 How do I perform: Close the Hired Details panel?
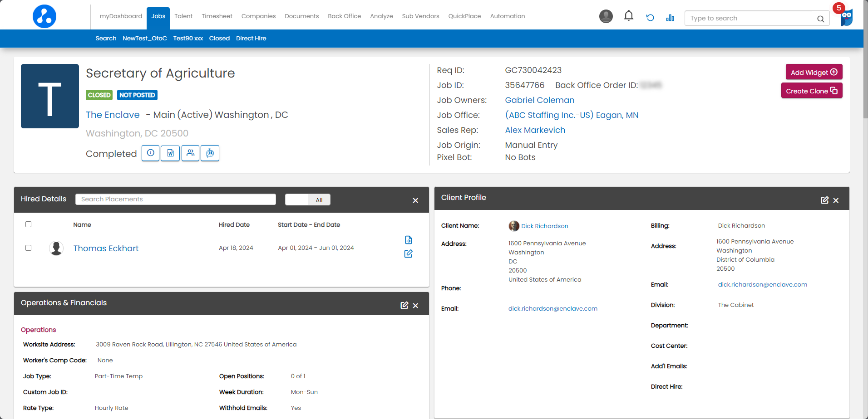coord(415,200)
